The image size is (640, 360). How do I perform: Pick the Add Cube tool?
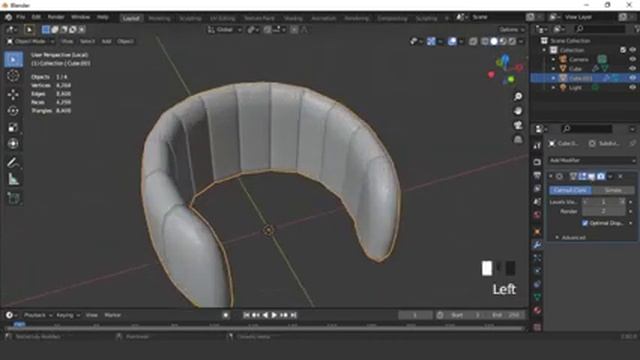tap(13, 198)
